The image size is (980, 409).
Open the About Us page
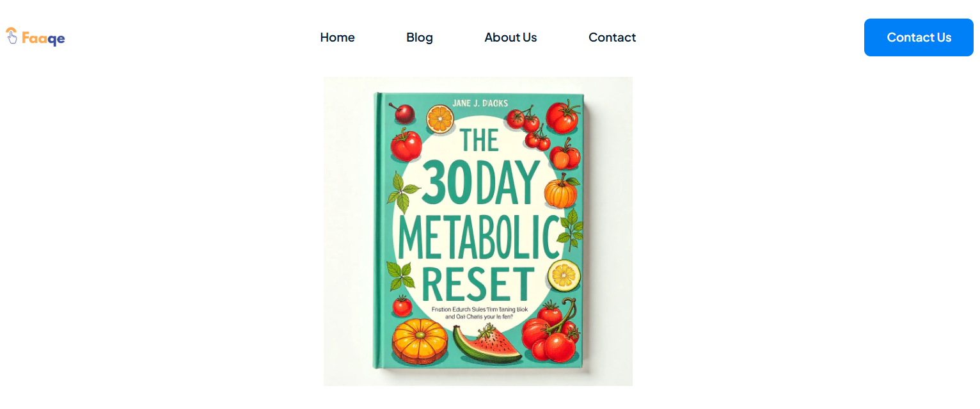(x=510, y=37)
